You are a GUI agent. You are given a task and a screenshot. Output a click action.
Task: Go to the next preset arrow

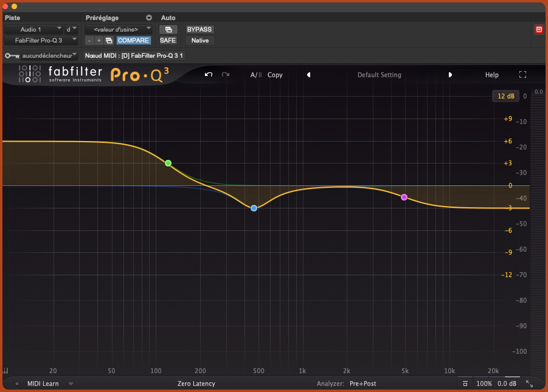[x=450, y=75]
